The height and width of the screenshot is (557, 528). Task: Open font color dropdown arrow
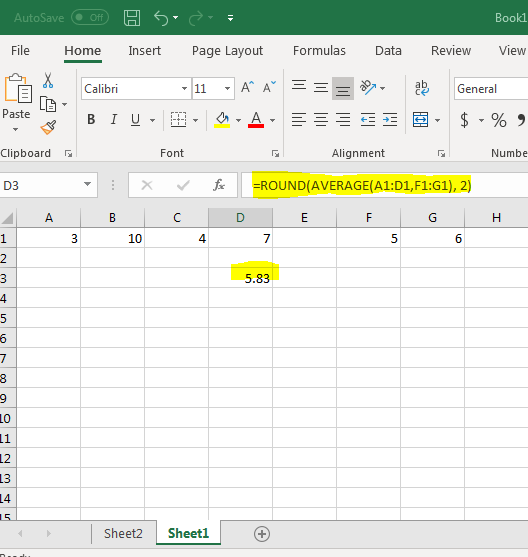273,120
